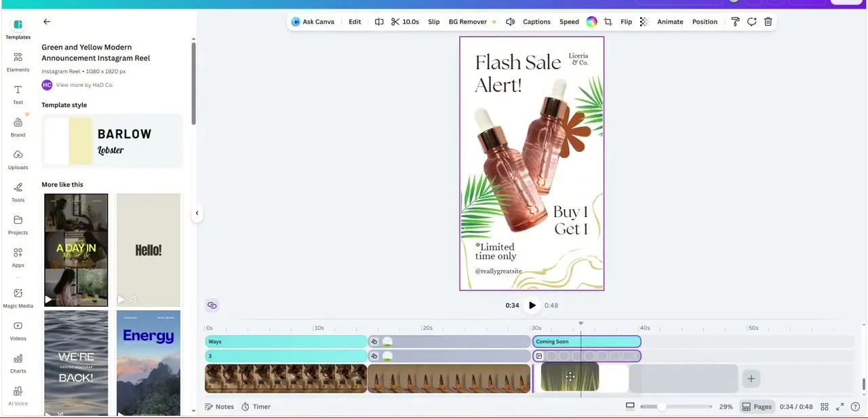Click the transparency checkerboard icon
868x418 pixels.
pos(644,22)
